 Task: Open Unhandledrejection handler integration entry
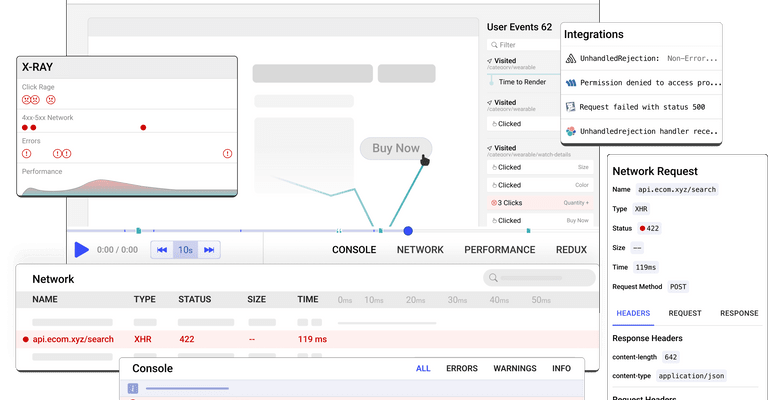[x=641, y=131]
